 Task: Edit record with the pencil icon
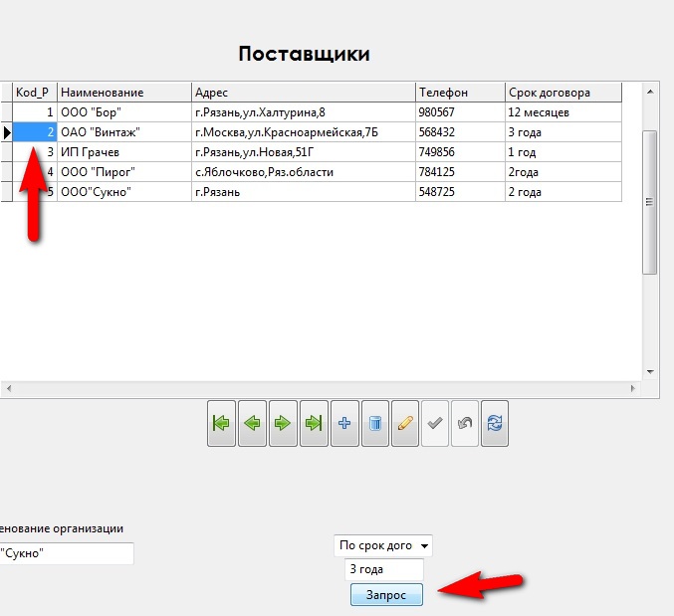point(405,424)
